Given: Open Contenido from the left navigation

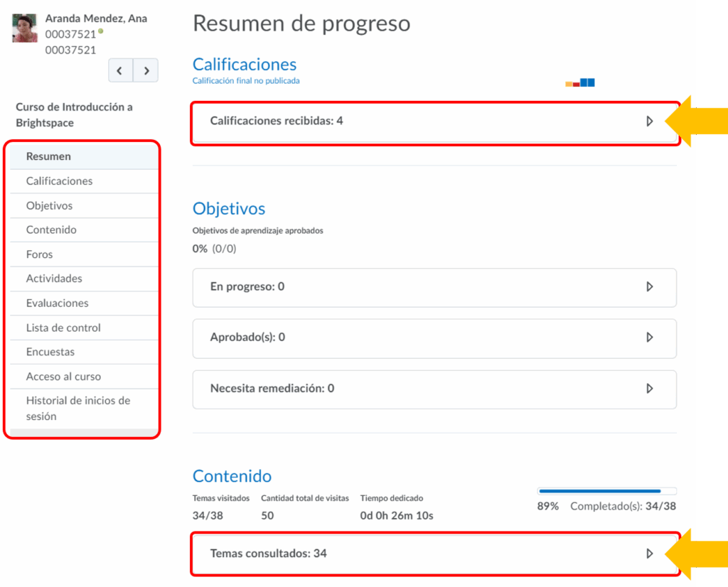Looking at the screenshot, I should coord(51,230).
